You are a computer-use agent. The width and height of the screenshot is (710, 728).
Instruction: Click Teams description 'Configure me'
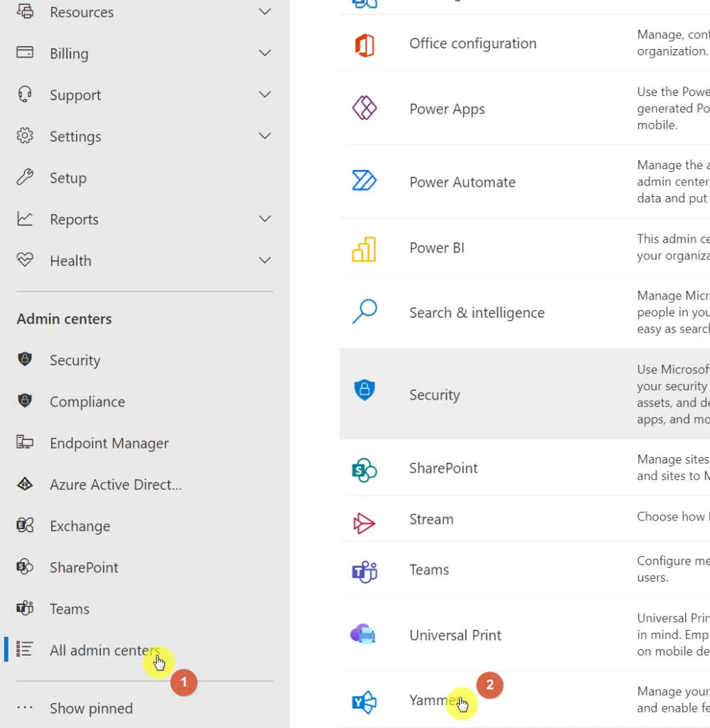pyautogui.click(x=673, y=561)
